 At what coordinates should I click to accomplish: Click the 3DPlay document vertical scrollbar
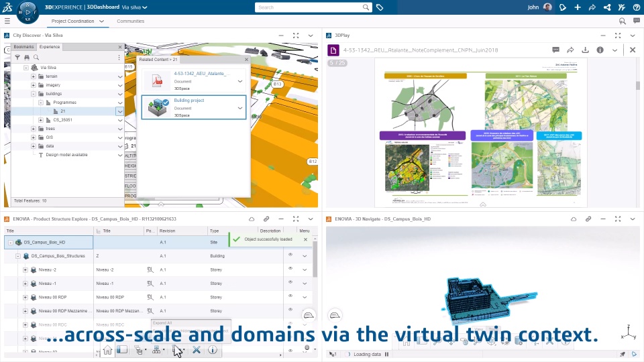[x=638, y=85]
